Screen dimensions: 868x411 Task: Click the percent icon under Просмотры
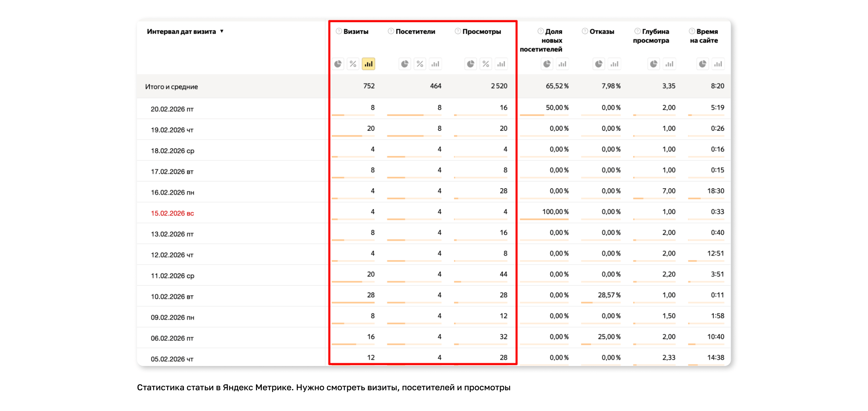point(486,64)
